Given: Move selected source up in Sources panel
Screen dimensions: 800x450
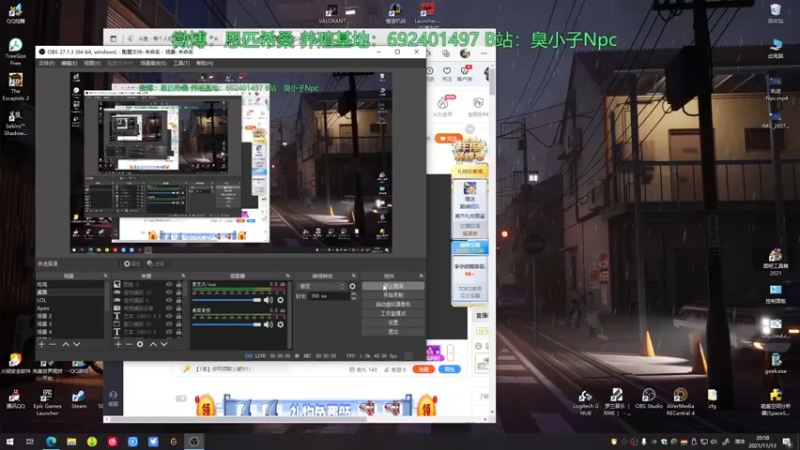Looking at the screenshot, I should click(153, 344).
